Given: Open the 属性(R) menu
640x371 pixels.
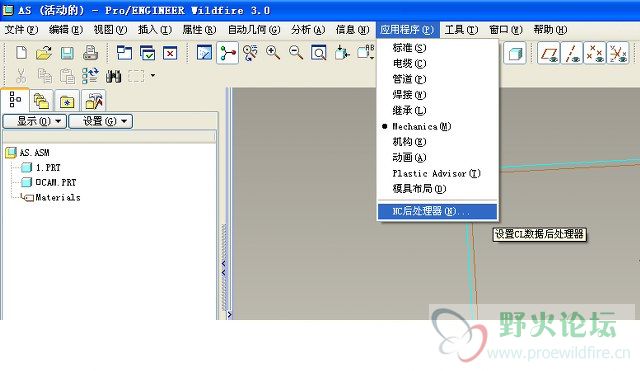Looking at the screenshot, I should tap(199, 30).
